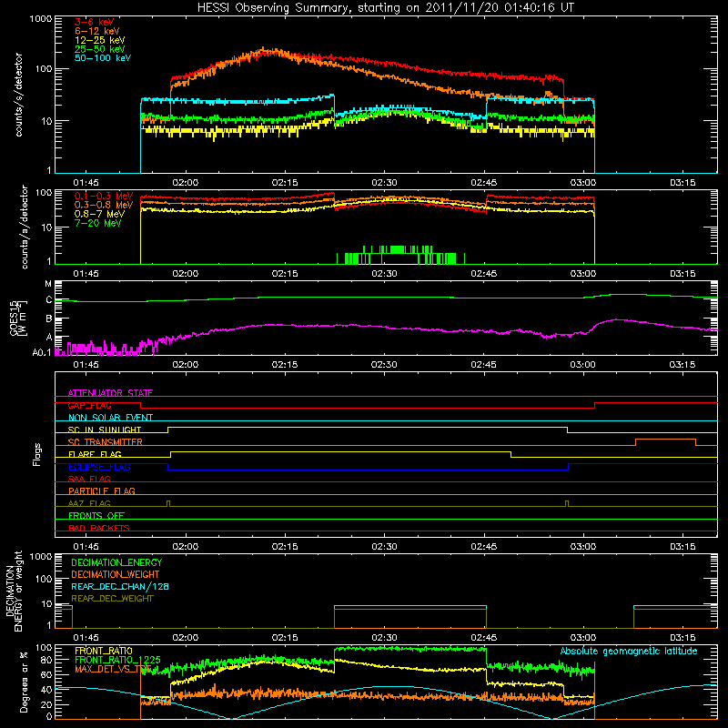Click the REAR_DEC_WEIGHT legend entry
This screenshot has height=728, width=728.
pos(112,599)
